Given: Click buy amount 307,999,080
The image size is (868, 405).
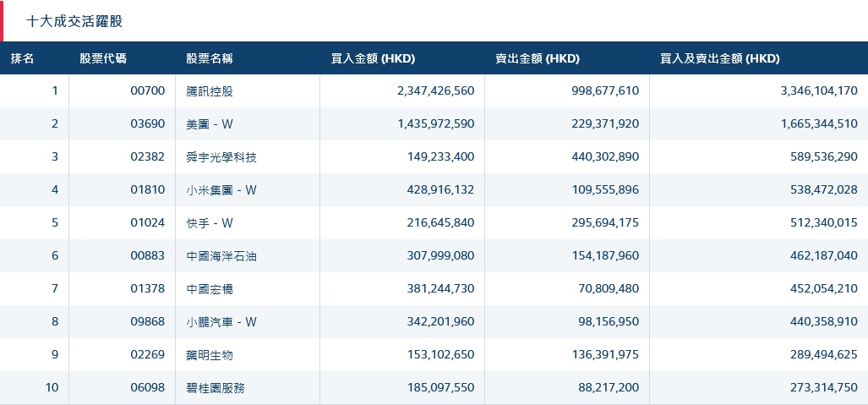Looking at the screenshot, I should [440, 256].
